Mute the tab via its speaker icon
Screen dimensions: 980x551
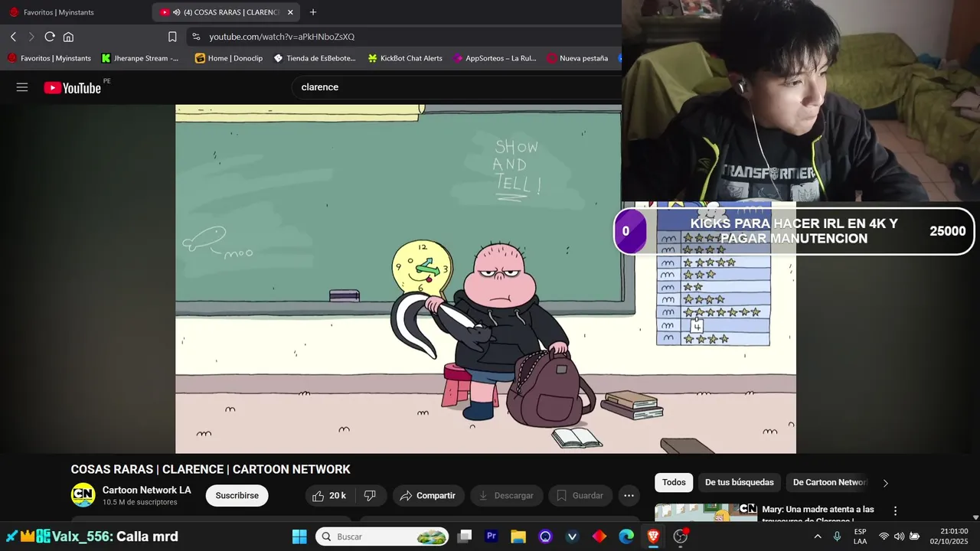(177, 12)
